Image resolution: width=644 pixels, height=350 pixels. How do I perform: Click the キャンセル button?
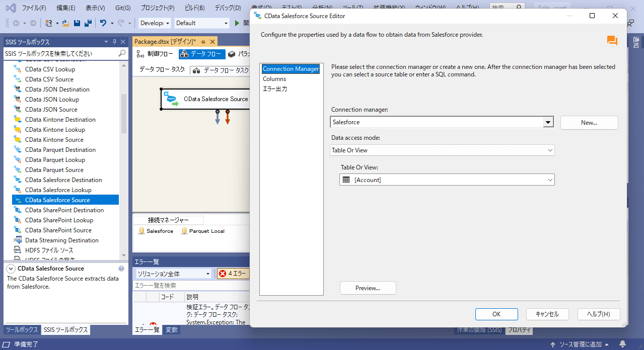tap(547, 314)
